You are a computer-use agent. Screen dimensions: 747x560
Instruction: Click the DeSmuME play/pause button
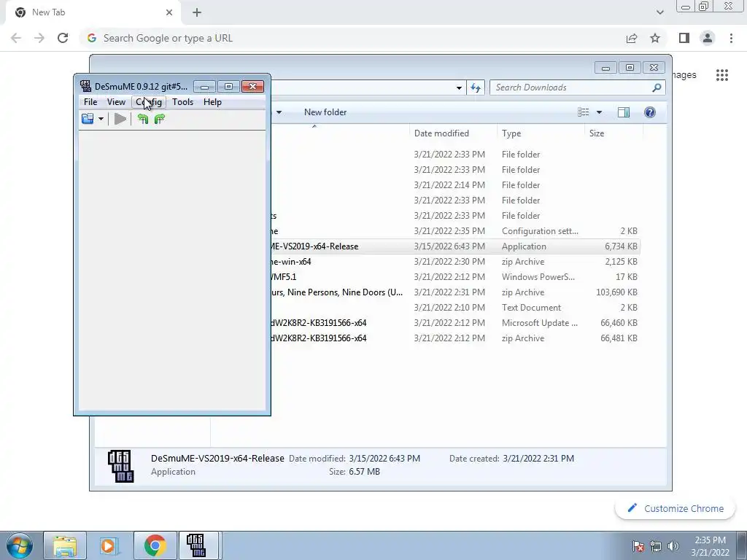pyautogui.click(x=120, y=119)
